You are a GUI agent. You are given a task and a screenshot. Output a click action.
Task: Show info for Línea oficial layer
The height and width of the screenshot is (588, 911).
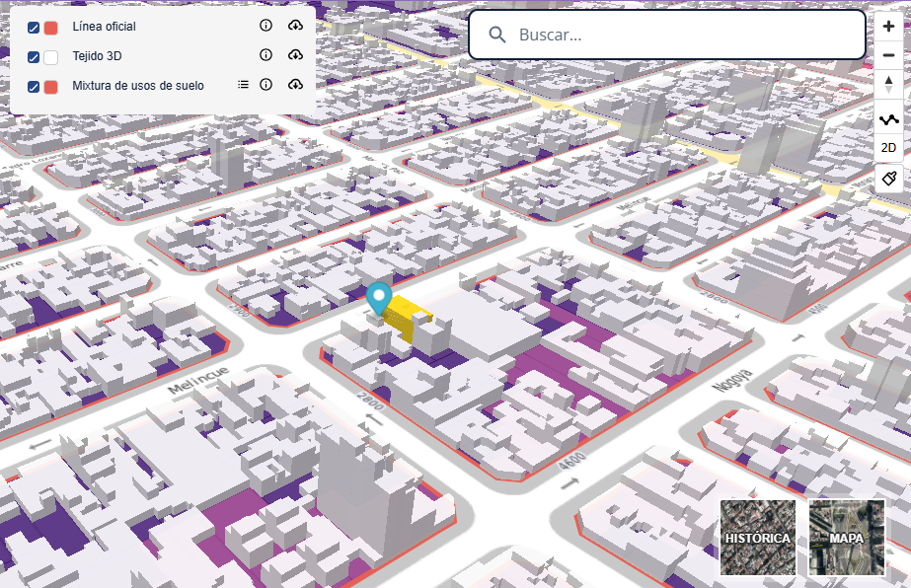(266, 27)
